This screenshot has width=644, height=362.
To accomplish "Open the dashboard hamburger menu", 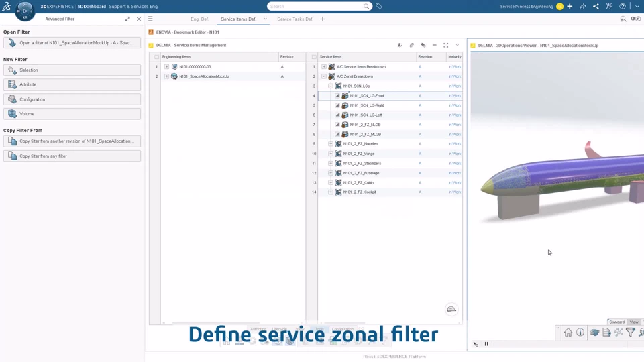I will coord(150,19).
